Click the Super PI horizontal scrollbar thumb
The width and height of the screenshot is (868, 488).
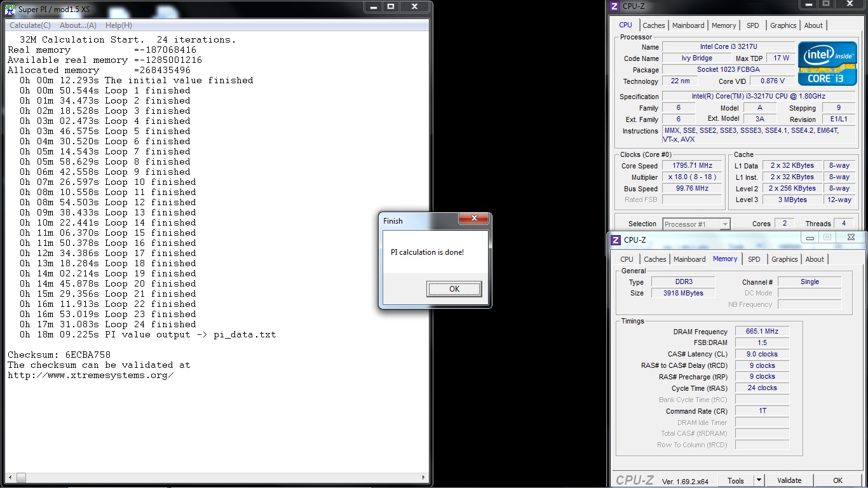coord(22,477)
